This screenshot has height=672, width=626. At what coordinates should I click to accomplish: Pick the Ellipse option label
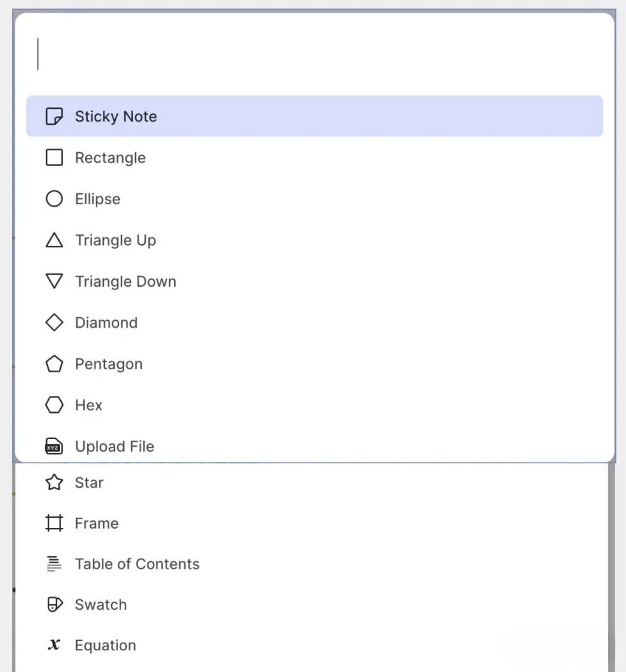tap(97, 199)
